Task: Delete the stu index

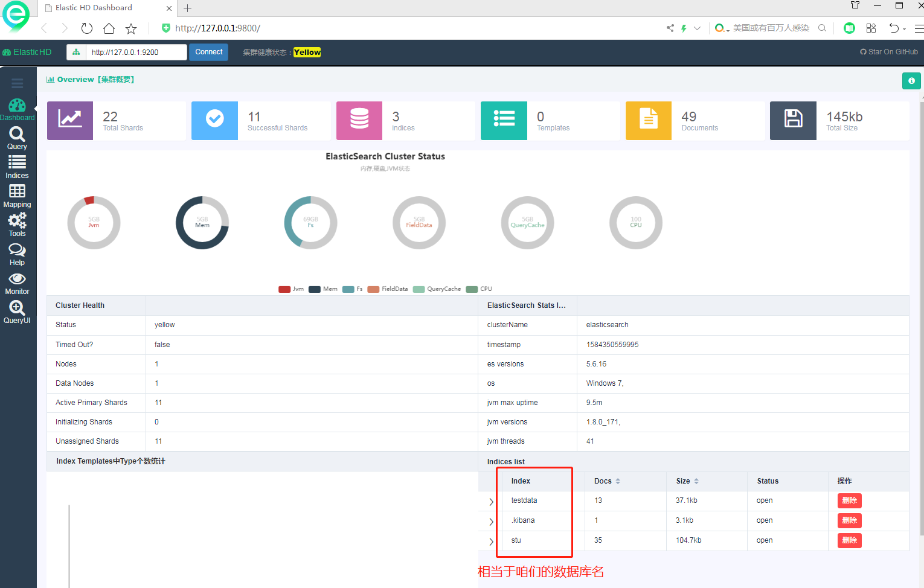Action: coord(849,540)
